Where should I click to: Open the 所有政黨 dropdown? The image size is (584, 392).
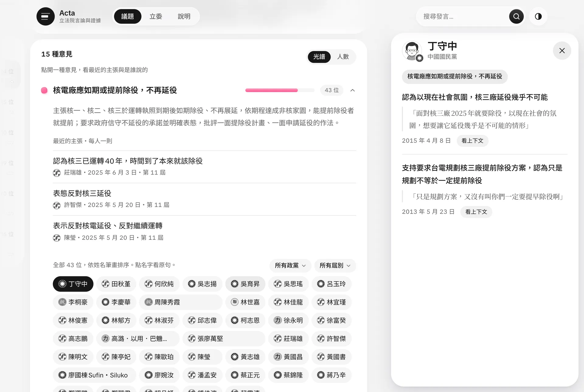(290, 266)
